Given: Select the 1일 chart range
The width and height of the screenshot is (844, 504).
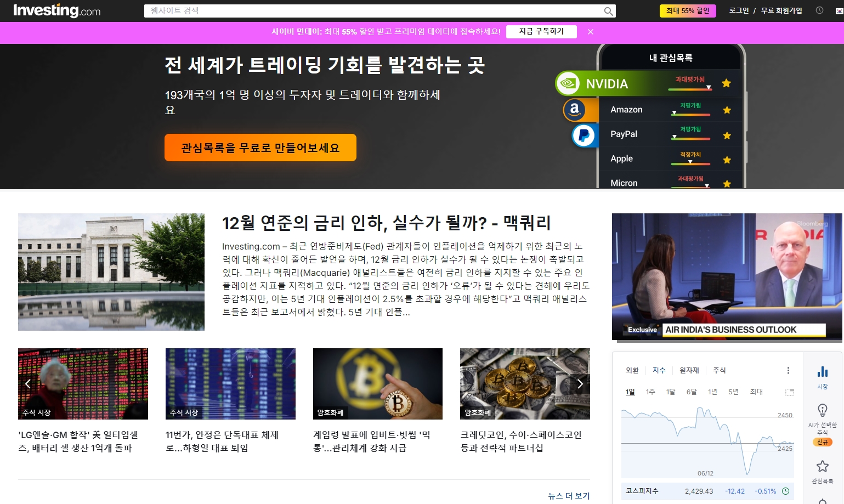Looking at the screenshot, I should click(x=630, y=392).
